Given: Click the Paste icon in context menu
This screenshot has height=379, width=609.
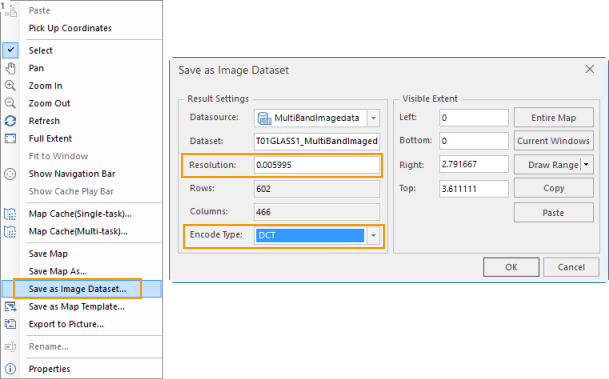Looking at the screenshot, I should 11,11.
